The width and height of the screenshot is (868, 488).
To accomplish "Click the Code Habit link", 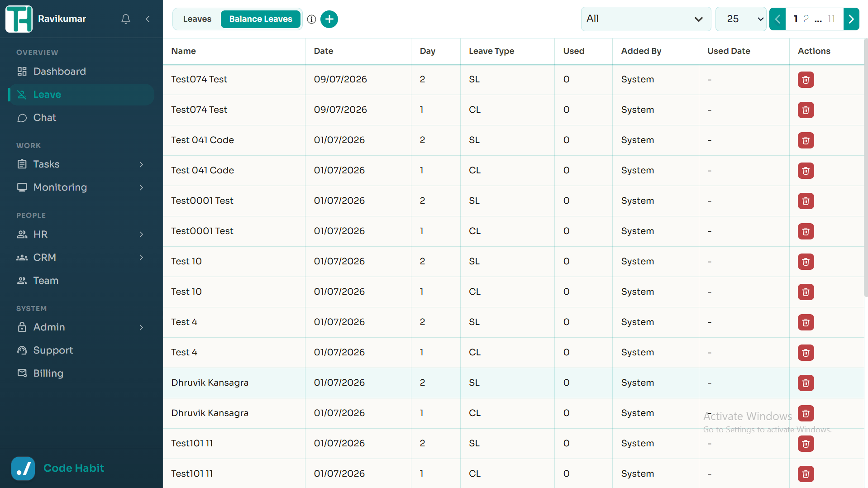I will point(74,468).
